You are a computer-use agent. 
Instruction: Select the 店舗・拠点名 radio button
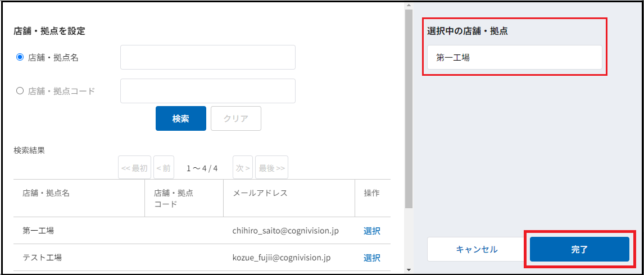point(20,57)
